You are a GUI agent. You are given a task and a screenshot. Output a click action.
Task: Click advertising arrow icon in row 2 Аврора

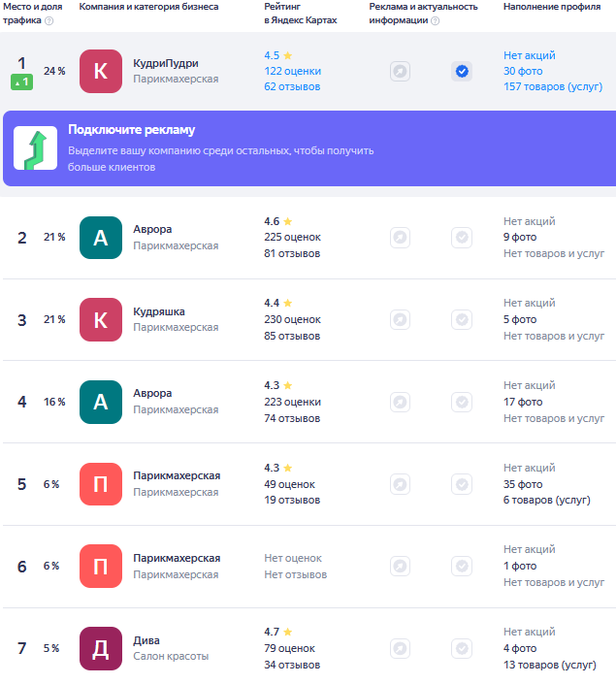coord(400,238)
